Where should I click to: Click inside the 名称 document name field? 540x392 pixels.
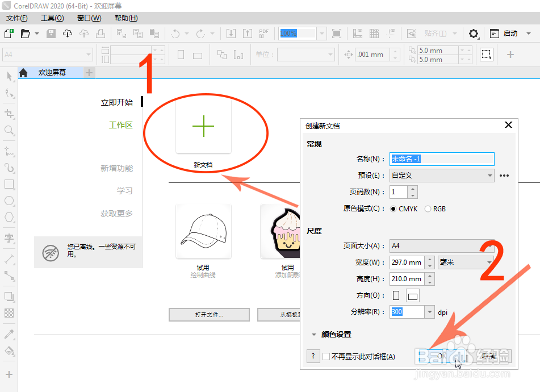tap(442, 159)
